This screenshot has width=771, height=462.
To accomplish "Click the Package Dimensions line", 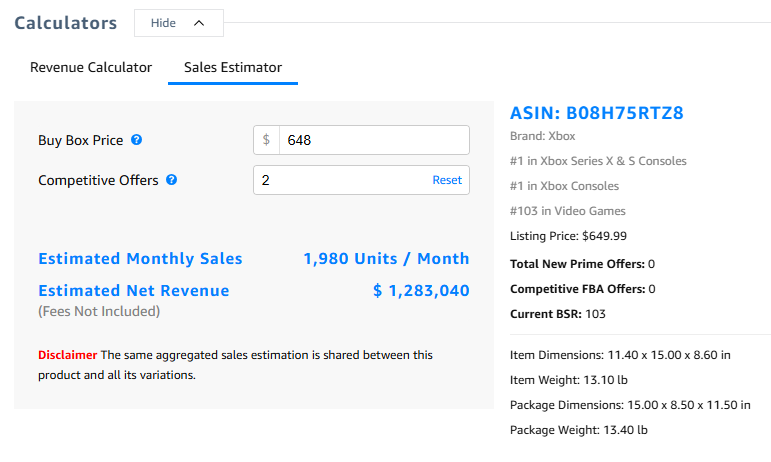I will [630, 405].
